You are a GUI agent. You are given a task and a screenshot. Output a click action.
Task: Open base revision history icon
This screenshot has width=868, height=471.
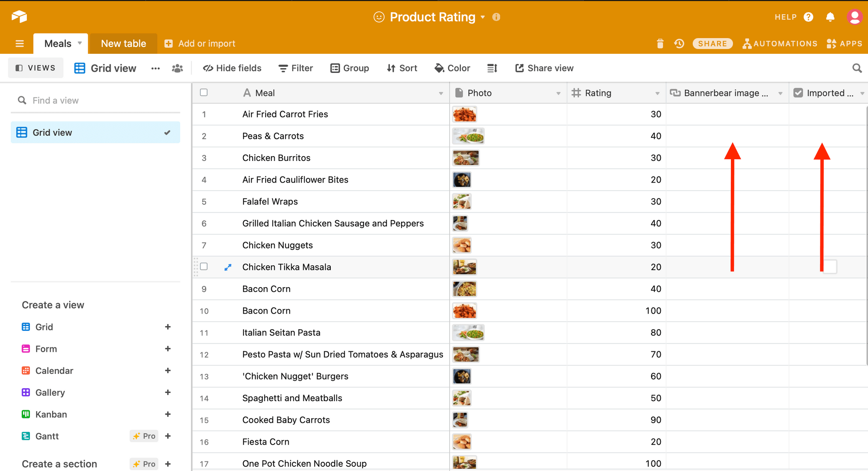point(679,43)
